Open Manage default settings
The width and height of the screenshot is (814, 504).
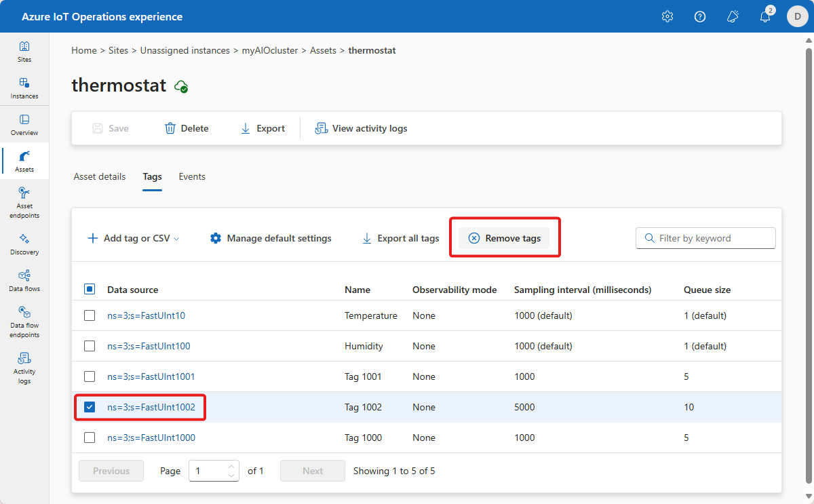coord(271,238)
